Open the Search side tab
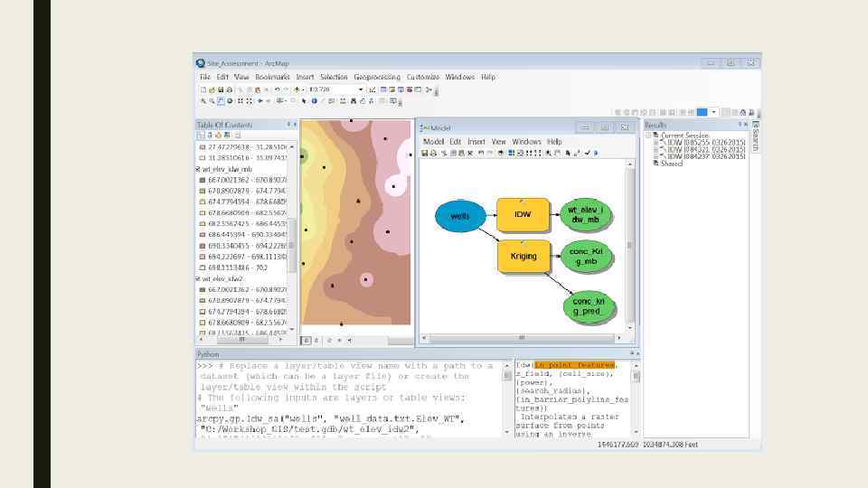This screenshot has height=488, width=868. coord(756,137)
